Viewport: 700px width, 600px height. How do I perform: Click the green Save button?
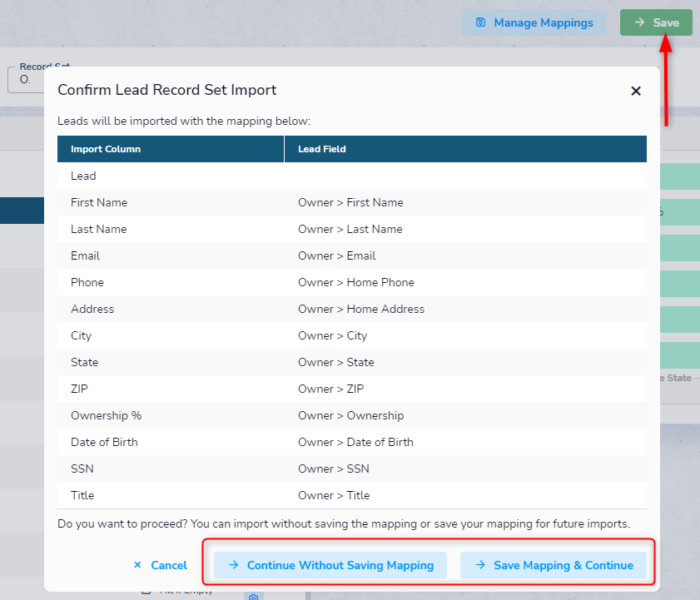[x=656, y=22]
